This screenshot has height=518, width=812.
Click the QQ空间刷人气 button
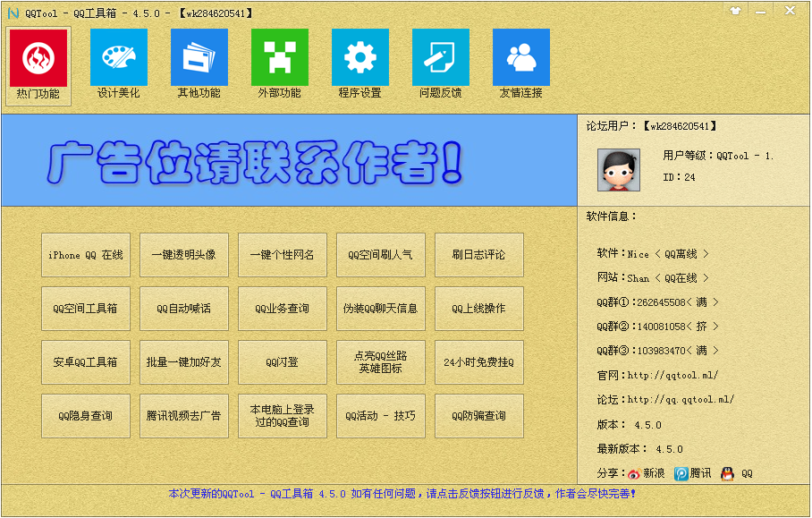point(381,255)
